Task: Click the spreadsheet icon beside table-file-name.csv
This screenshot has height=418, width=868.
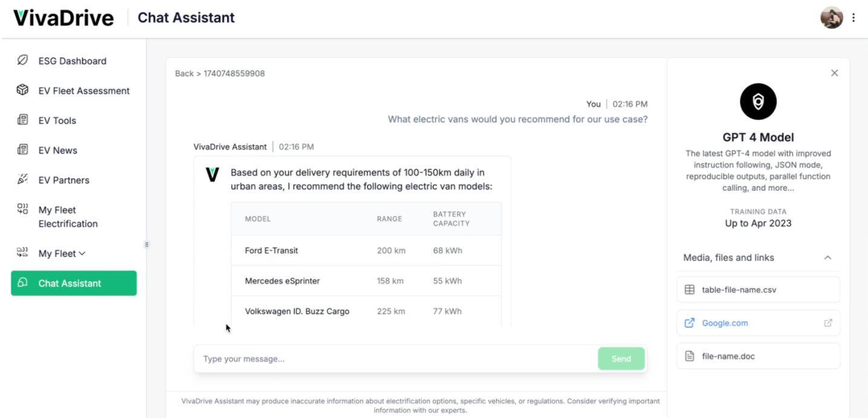Action: (x=690, y=289)
